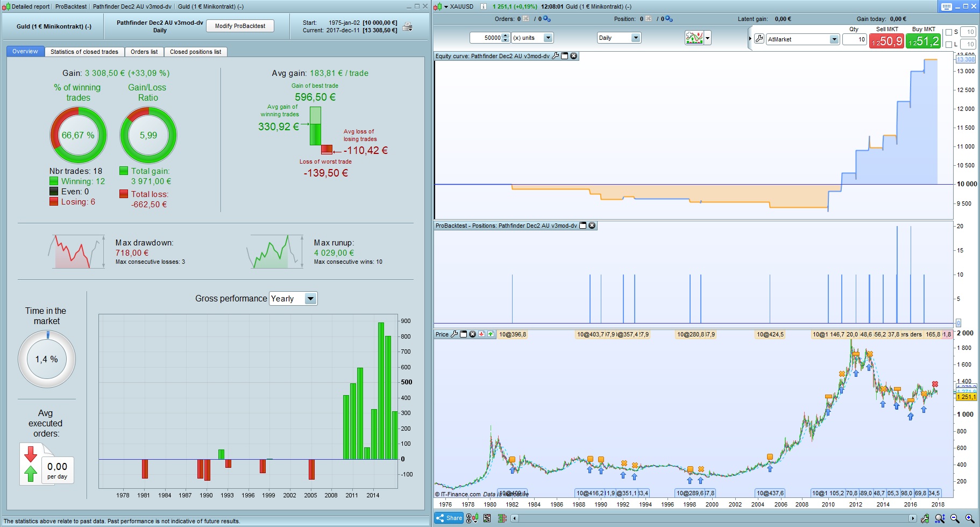Click the Max drawdown value 718,00 €
Viewport: 980px width, 527px height.
132,253
